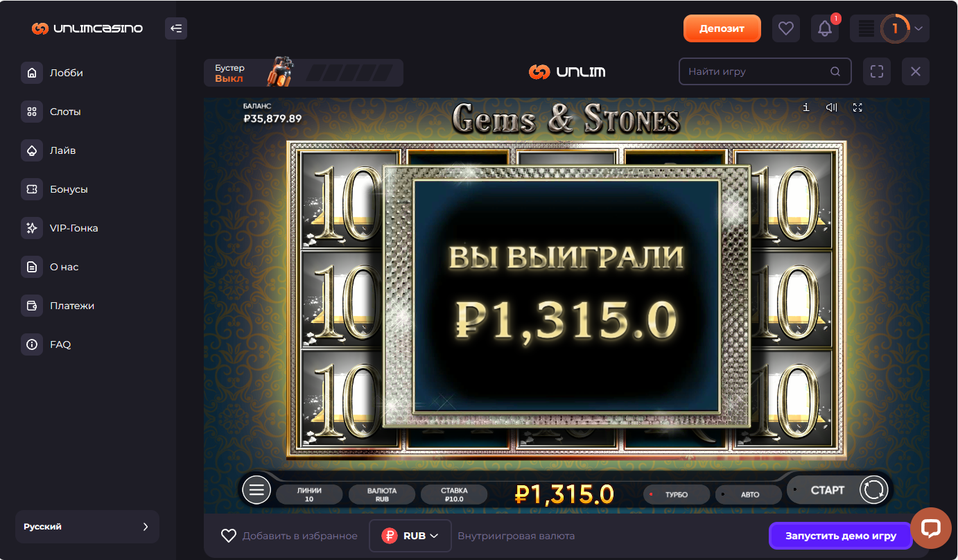Expand the user profile menu chevron
The image size is (958, 560).
click(x=918, y=28)
